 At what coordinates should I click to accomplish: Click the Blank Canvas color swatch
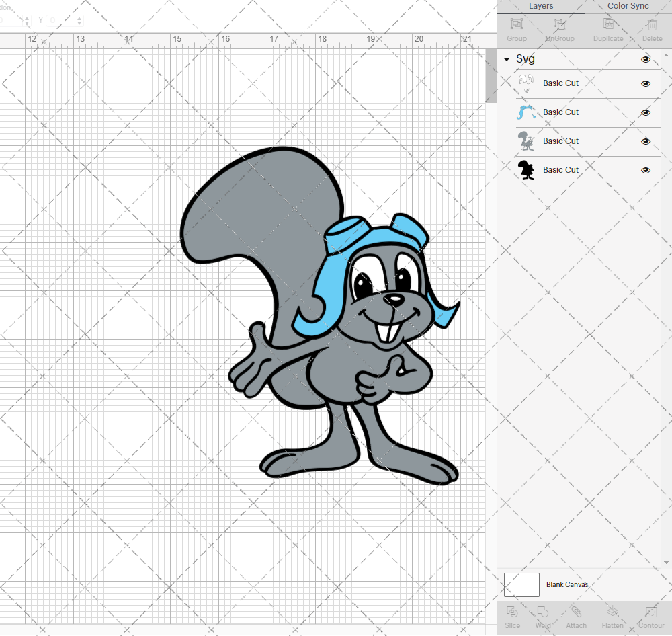(521, 584)
